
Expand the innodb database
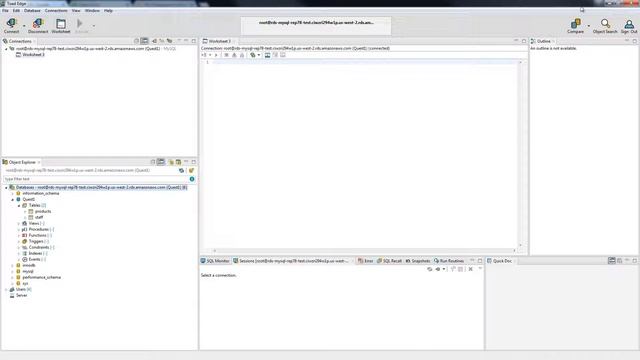pos(12,266)
